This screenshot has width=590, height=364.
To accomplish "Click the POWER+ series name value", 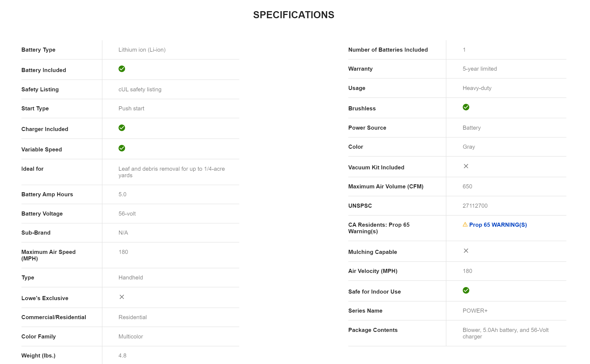I will coord(475,311).
